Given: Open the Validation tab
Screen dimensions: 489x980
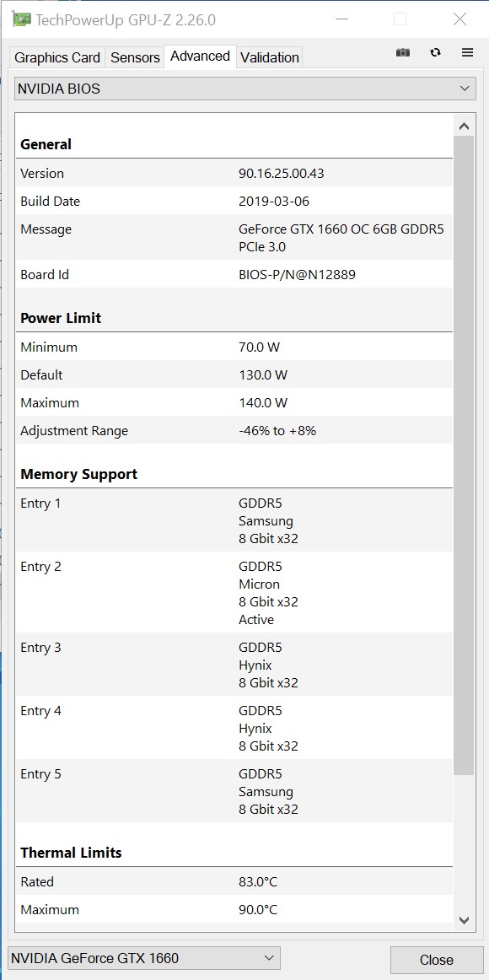Looking at the screenshot, I should pyautogui.click(x=270, y=57).
